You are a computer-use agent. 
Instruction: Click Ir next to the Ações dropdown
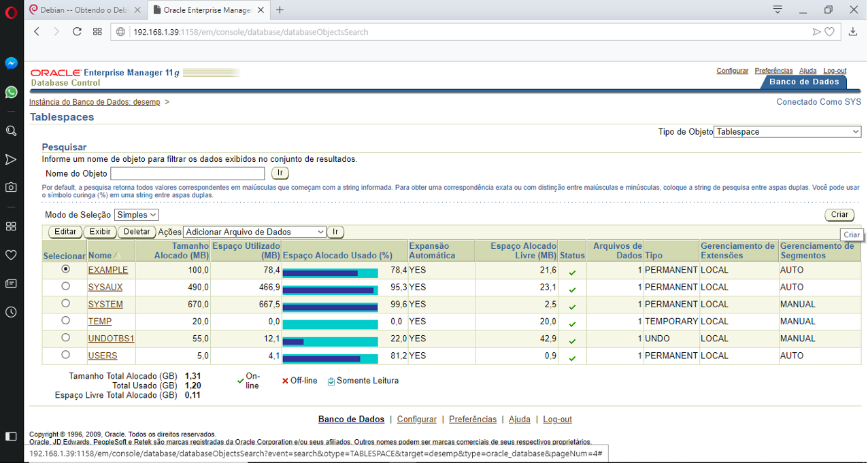pos(335,232)
